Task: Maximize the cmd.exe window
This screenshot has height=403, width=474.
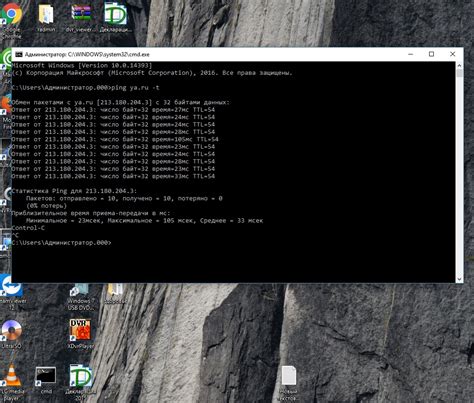Action: pyautogui.click(x=431, y=54)
